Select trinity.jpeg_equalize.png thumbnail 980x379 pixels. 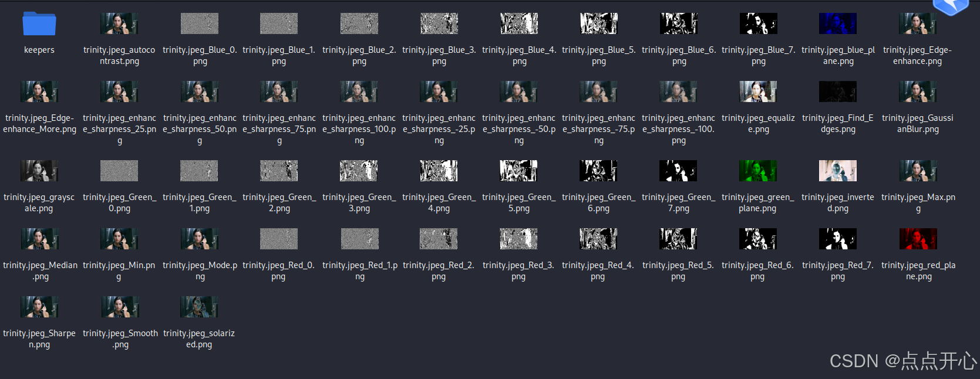(x=759, y=92)
